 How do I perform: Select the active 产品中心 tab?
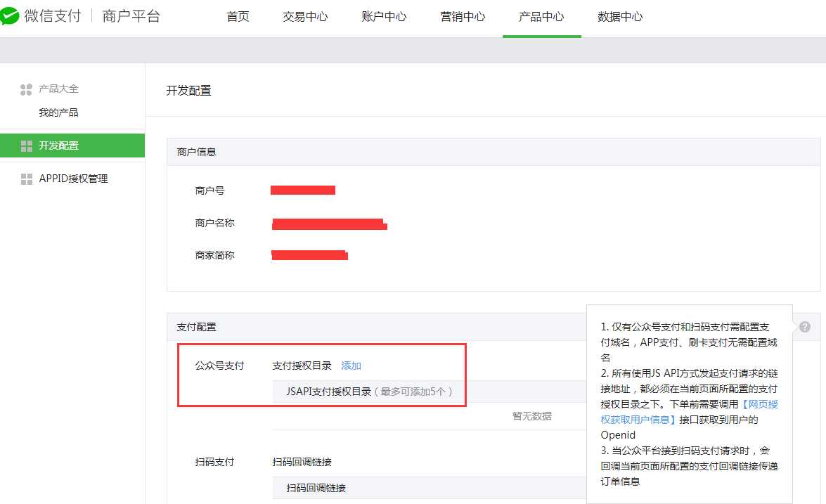pyautogui.click(x=541, y=16)
